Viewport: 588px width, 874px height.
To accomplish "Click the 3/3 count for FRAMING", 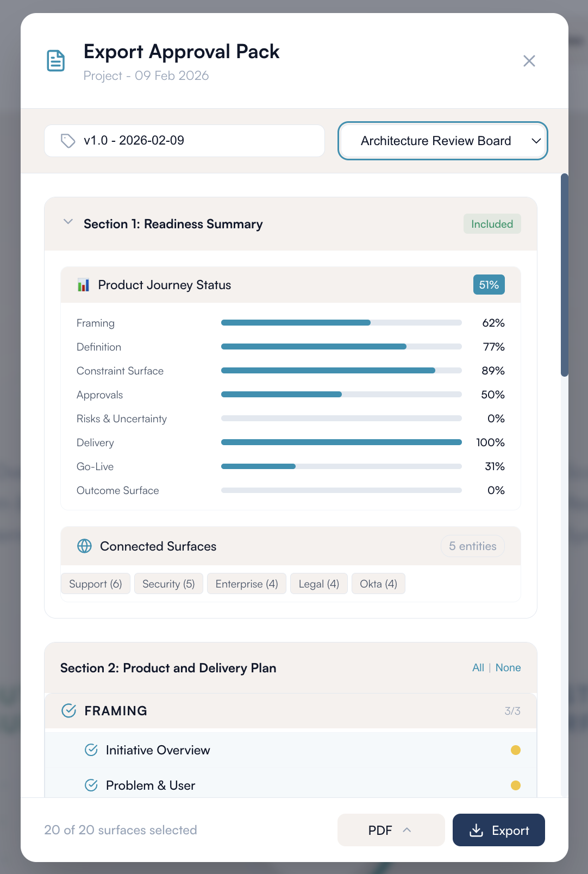I will (512, 711).
